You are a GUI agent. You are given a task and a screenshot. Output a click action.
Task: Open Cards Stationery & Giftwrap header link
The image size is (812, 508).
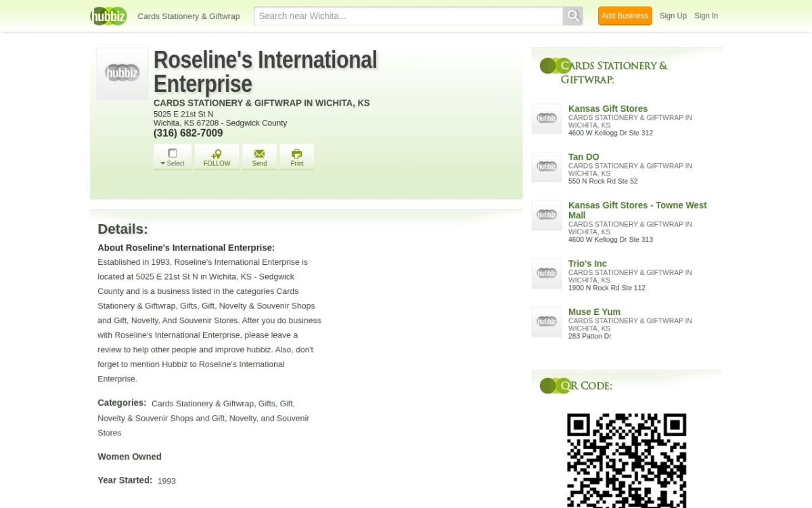coord(189,16)
